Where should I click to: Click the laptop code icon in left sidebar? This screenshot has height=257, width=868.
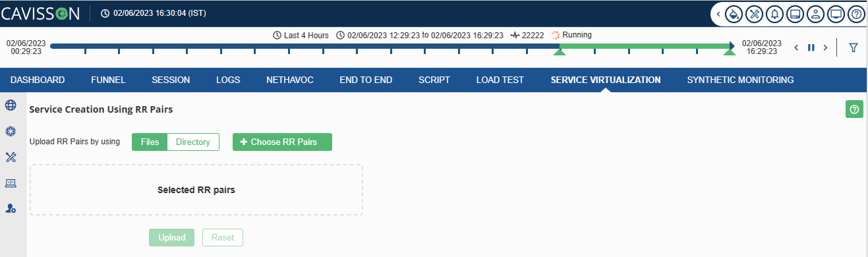[11, 183]
